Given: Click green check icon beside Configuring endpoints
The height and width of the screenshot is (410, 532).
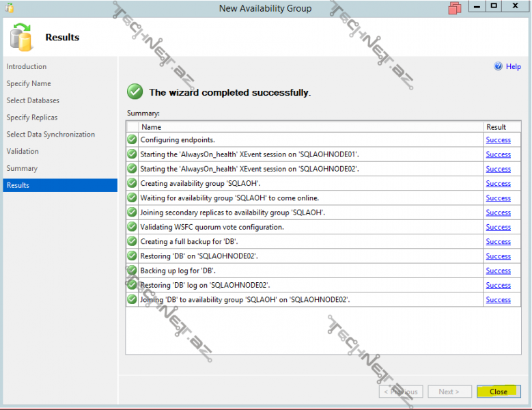Looking at the screenshot, I should pyautogui.click(x=132, y=140).
